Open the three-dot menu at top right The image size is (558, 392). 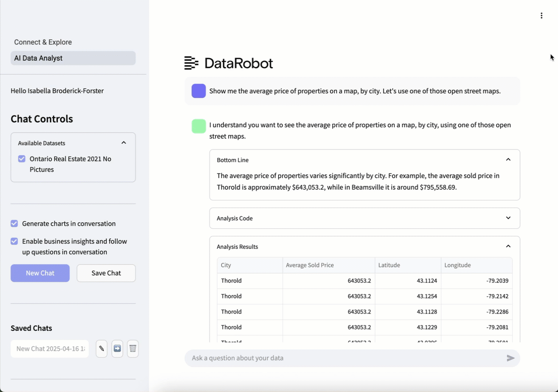click(x=541, y=16)
